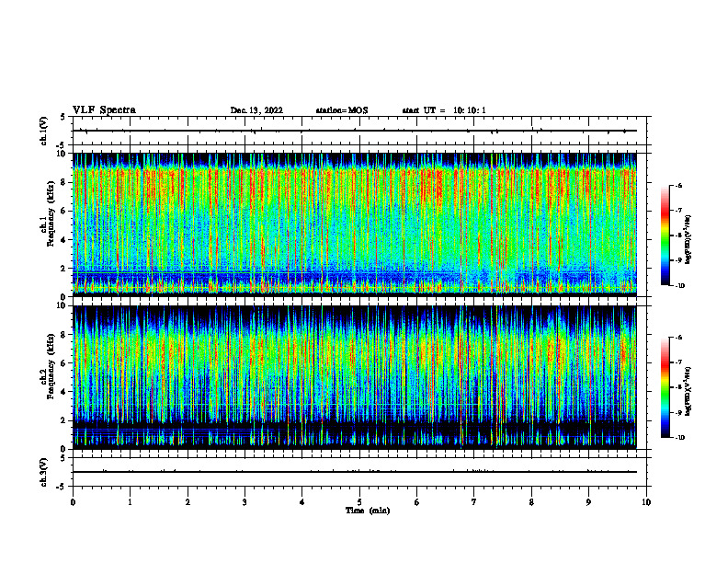728x563 pixels.
Task: Click time axis tick label "0"
Action: (x=73, y=502)
